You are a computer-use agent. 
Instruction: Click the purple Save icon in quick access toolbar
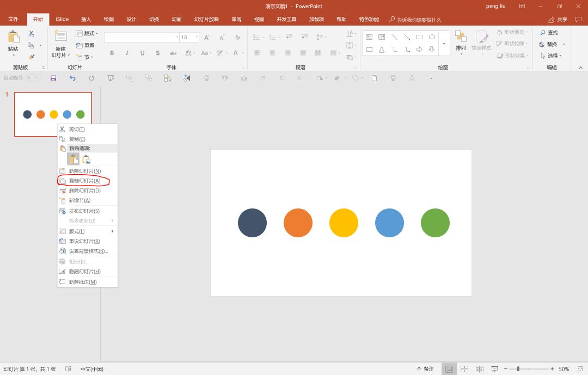(x=53, y=78)
